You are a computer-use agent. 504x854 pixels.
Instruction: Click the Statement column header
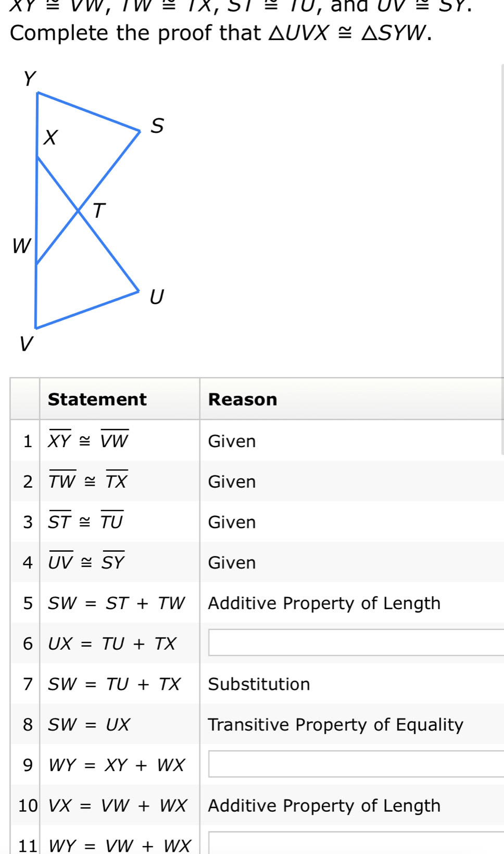point(97,399)
